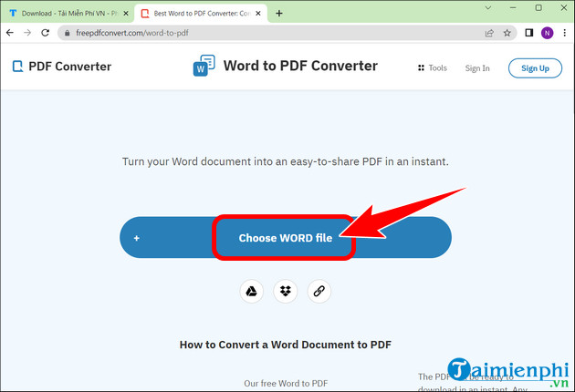This screenshot has height=392, width=575.
Task: Bookmark this page with the star icon
Action: click(507, 34)
